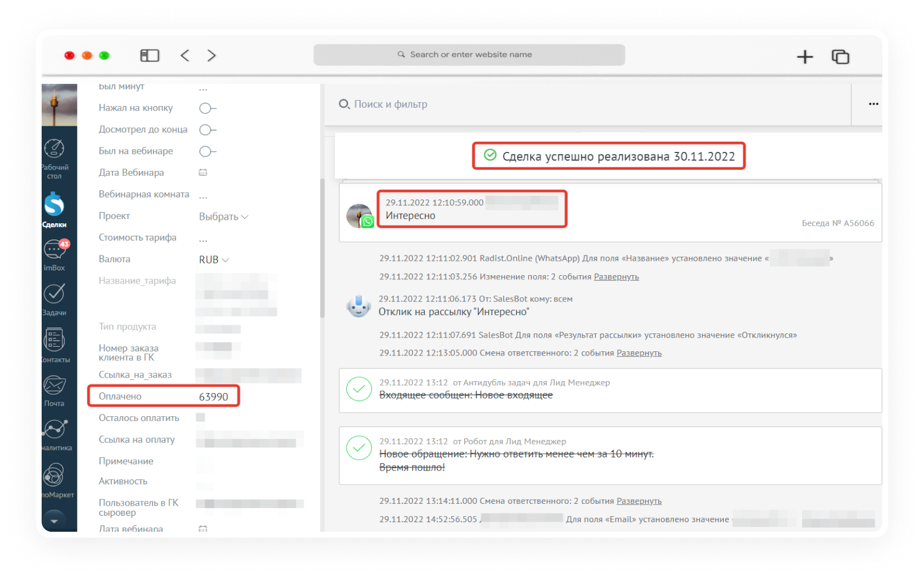Click the Осталось оплатить field value

point(201,417)
